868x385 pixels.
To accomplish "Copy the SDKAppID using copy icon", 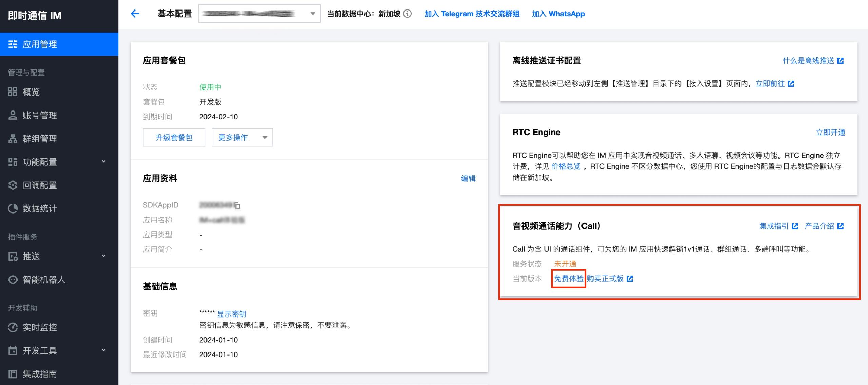I will (x=237, y=205).
